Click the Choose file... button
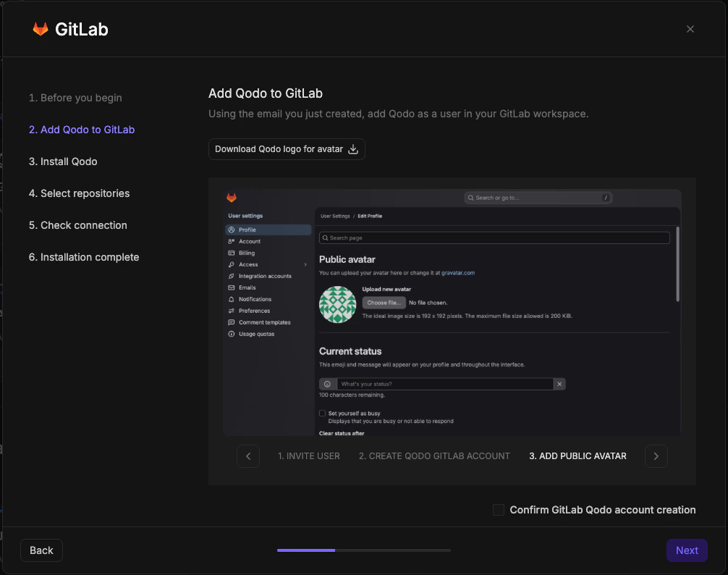 pyautogui.click(x=384, y=303)
